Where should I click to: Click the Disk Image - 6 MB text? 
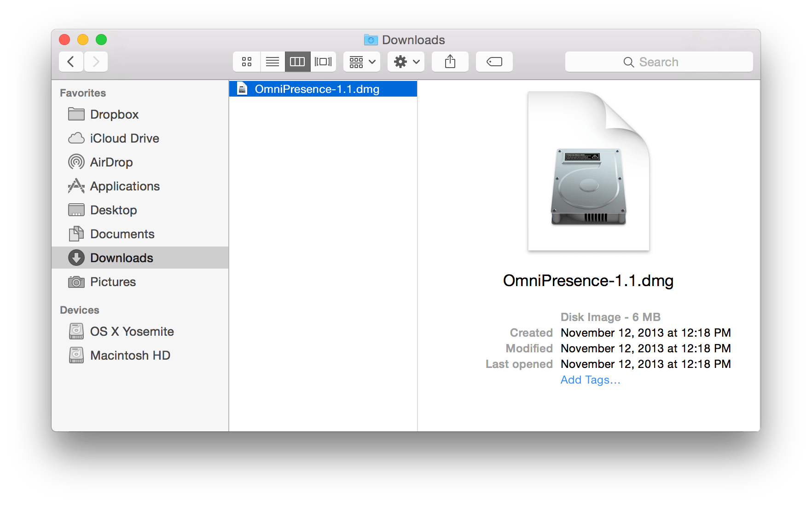(610, 317)
